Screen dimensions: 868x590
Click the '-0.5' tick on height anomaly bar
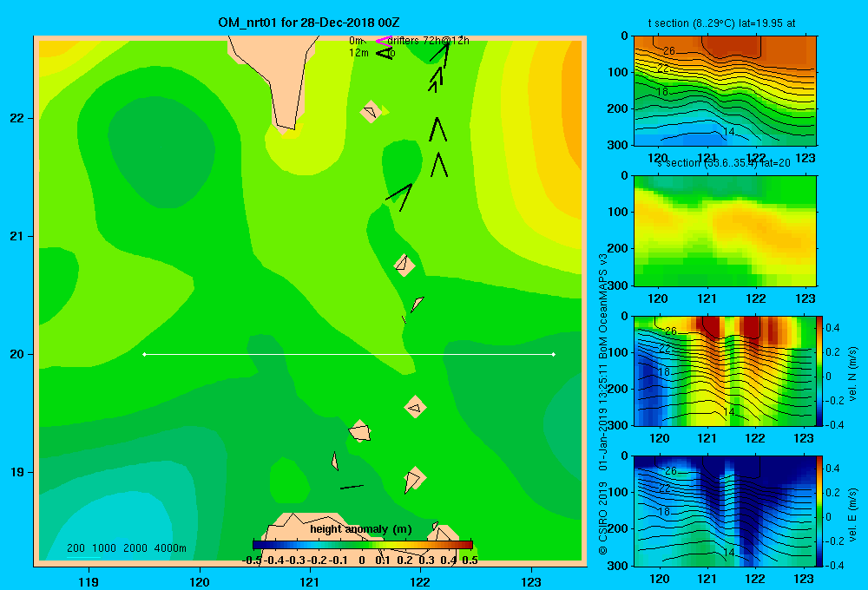(x=252, y=560)
